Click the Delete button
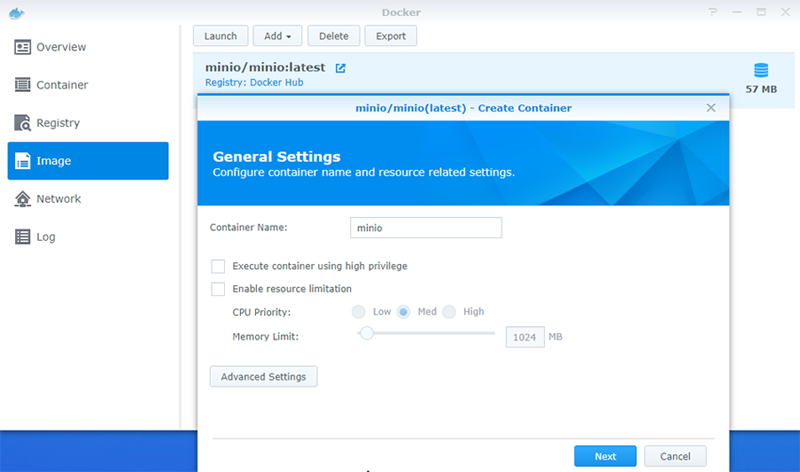 tap(334, 36)
